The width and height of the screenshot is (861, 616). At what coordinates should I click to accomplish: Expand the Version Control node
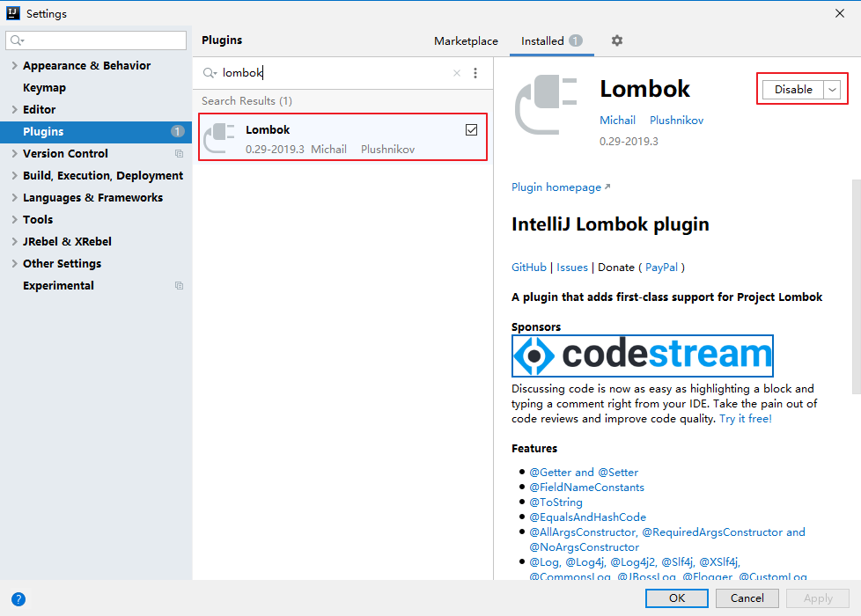(x=14, y=154)
